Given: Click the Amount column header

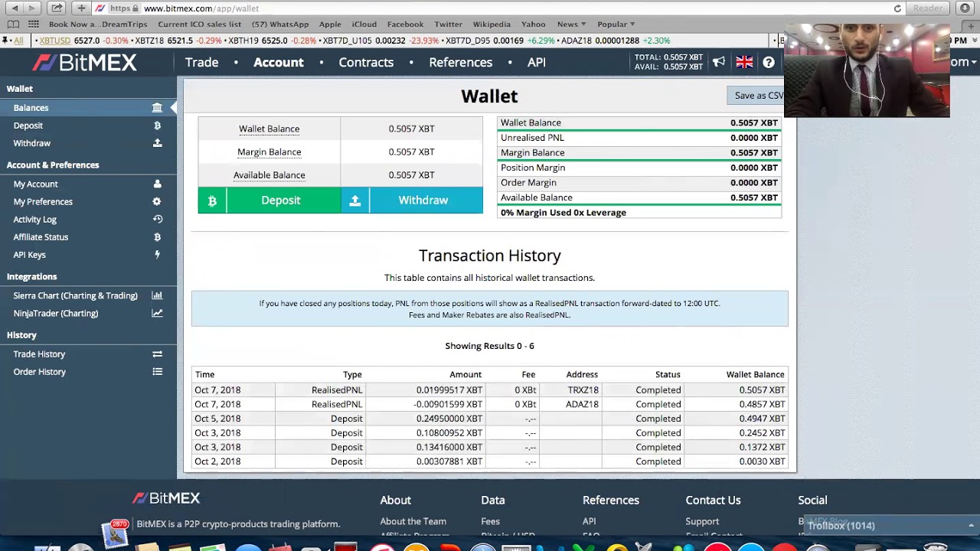Looking at the screenshot, I should (x=465, y=374).
